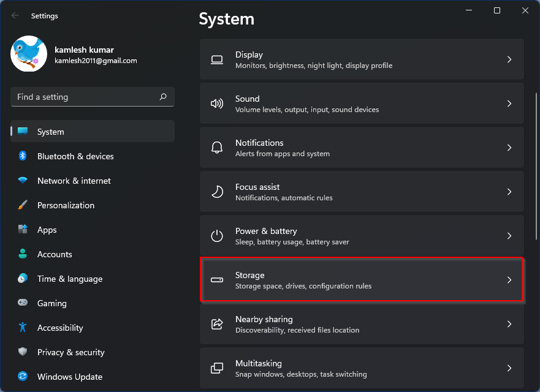This screenshot has width=540, height=392.
Task: Select the Accessibility figure icon
Action: pyautogui.click(x=23, y=328)
